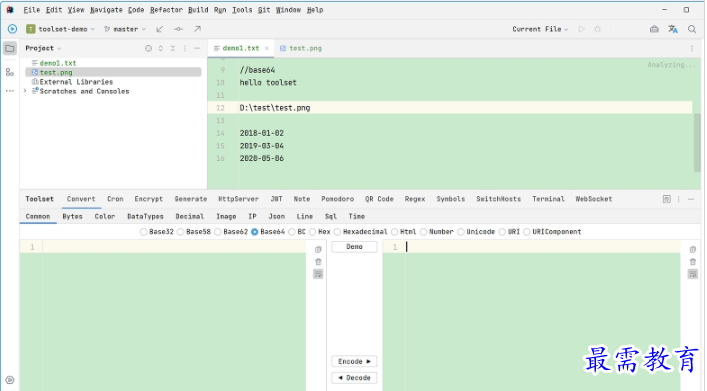Image resolution: width=707 pixels, height=391 pixels.
Task: Toggle soft wrap in right pane icon
Action: click(693, 274)
